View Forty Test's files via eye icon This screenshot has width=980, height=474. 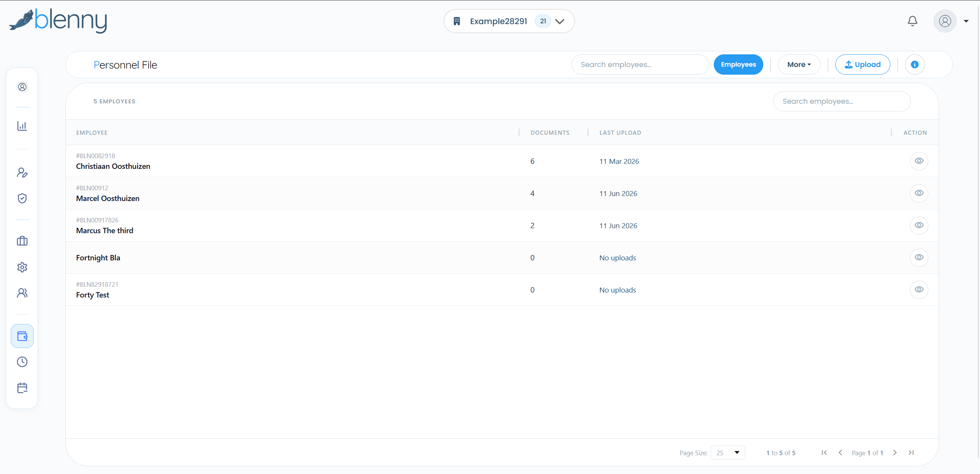point(919,289)
